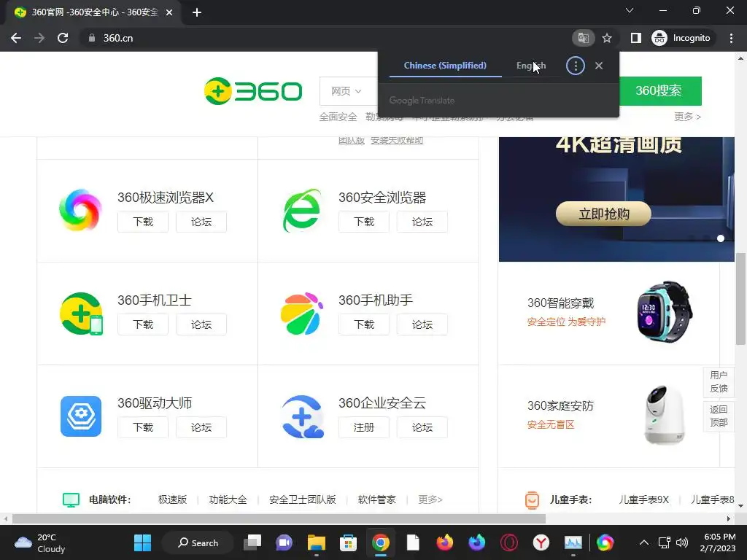Download 360手机卫士
Screen dimensions: 747x560
pos(143,324)
